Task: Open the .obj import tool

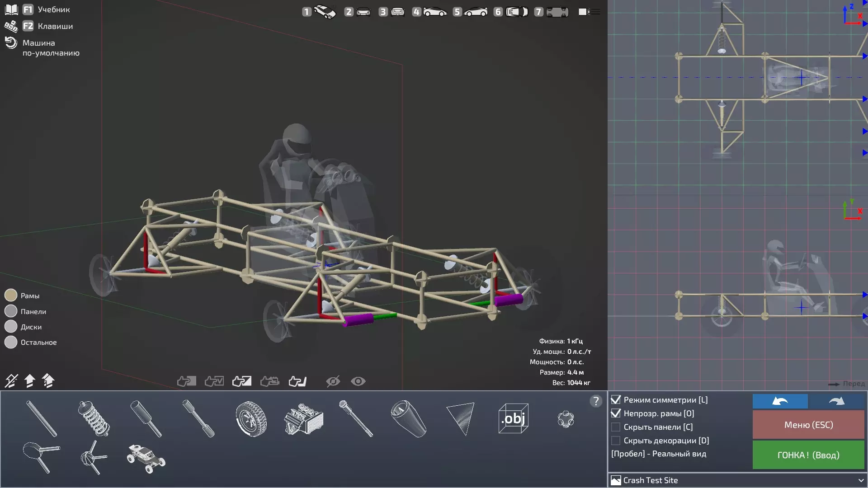Action: [513, 419]
